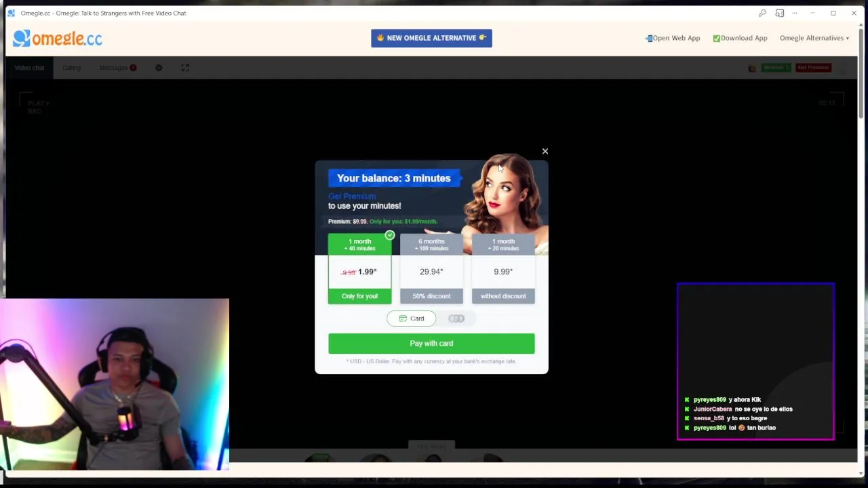This screenshot has width=868, height=488.
Task: Click Download App link
Action: 740,38
